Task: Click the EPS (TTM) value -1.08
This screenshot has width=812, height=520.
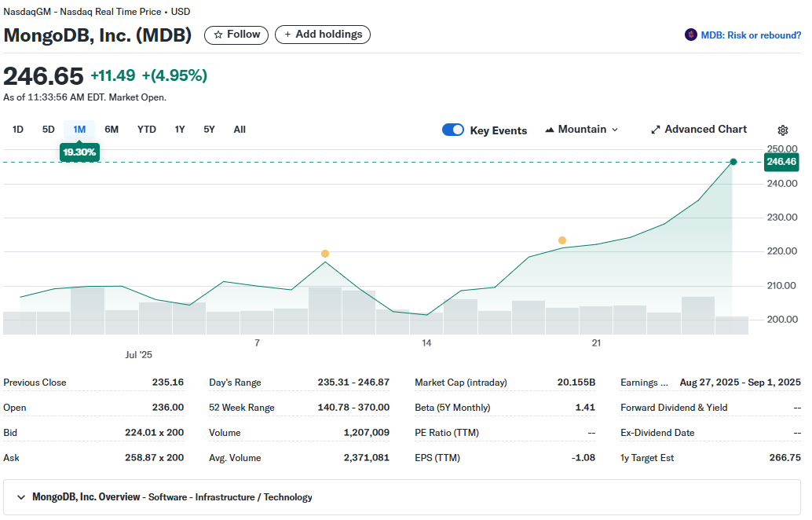Action: [x=583, y=458]
